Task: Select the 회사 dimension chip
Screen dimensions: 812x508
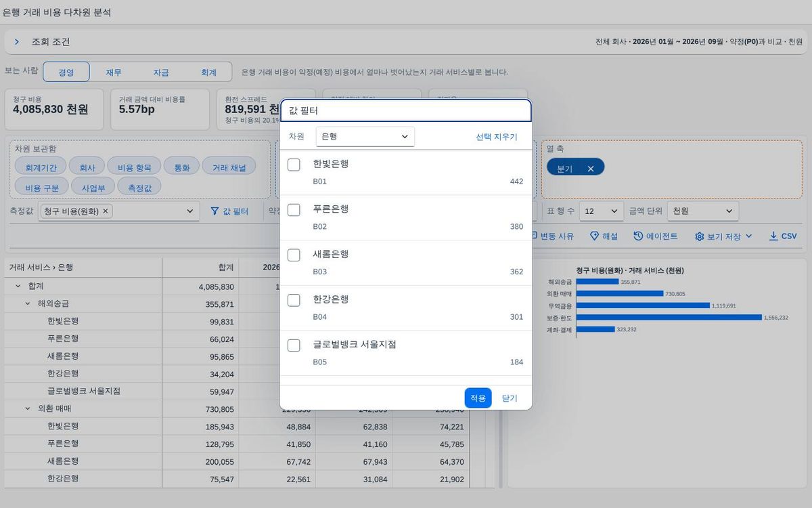Action: click(x=87, y=167)
